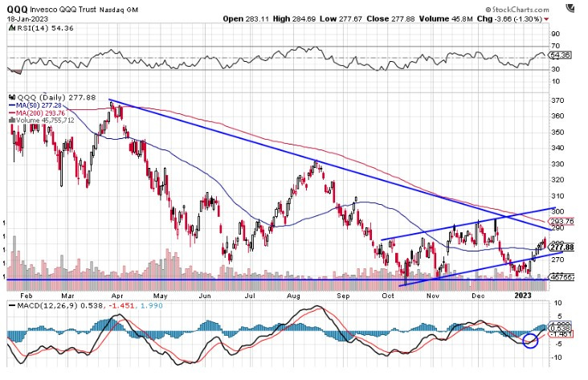Click the 90 level on RSI axis
The width and height of the screenshot is (588, 380).
click(555, 34)
